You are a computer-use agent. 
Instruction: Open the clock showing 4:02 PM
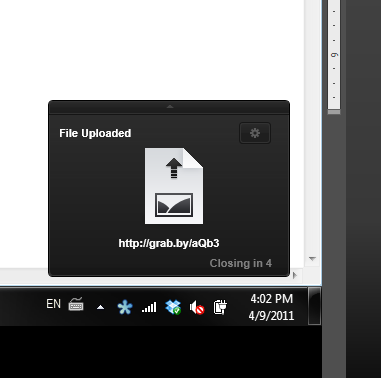pyautogui.click(x=271, y=307)
